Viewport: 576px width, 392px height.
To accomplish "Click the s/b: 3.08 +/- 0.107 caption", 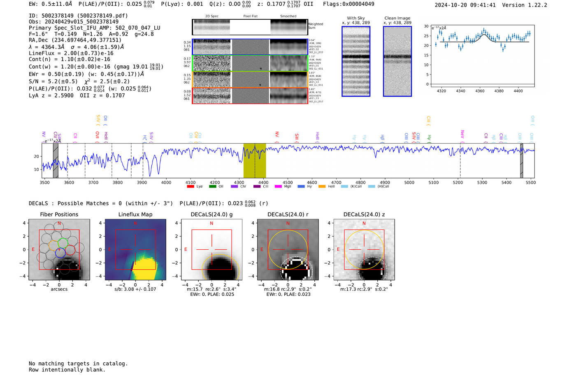I will 135,289.
